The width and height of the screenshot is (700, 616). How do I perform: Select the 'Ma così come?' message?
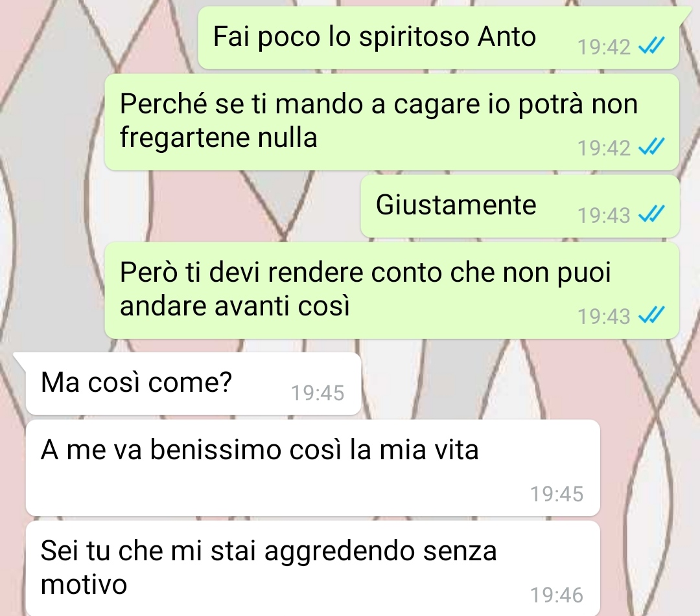tap(193, 383)
